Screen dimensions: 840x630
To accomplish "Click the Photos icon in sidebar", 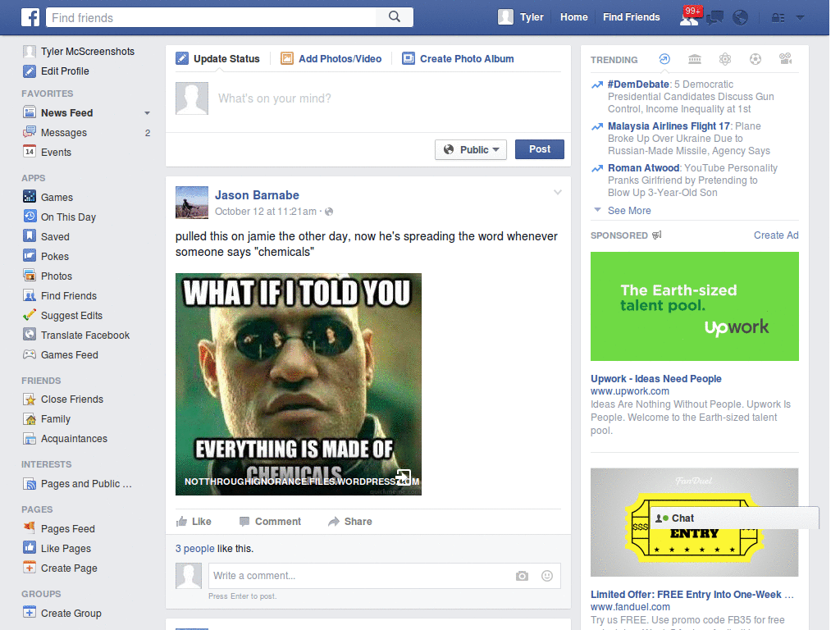I will (x=30, y=276).
